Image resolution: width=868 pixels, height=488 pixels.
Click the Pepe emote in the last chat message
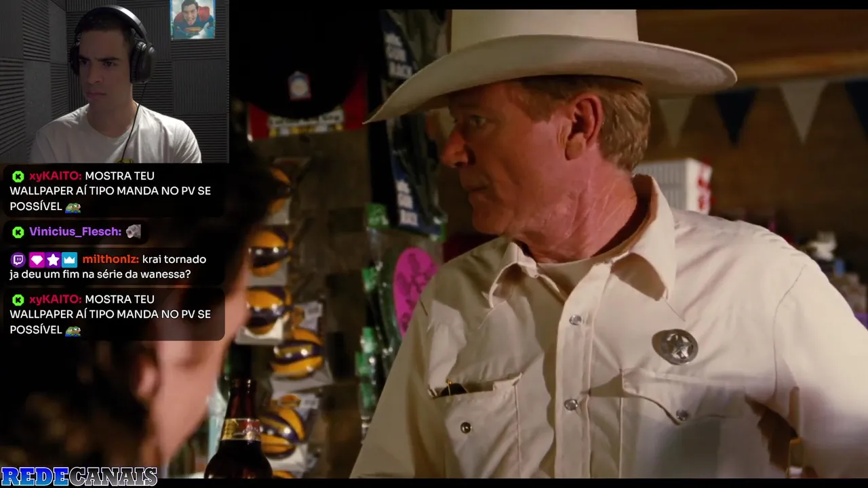pyautogui.click(x=73, y=331)
